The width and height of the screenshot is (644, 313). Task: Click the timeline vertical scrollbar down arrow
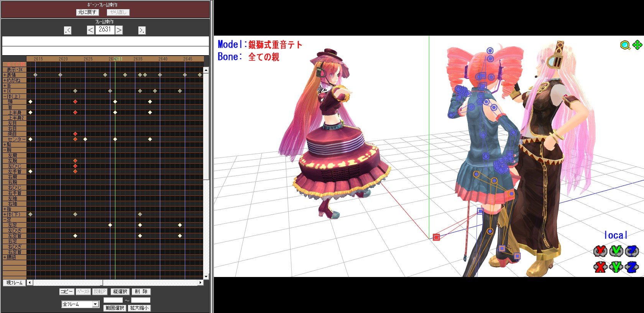(206, 277)
